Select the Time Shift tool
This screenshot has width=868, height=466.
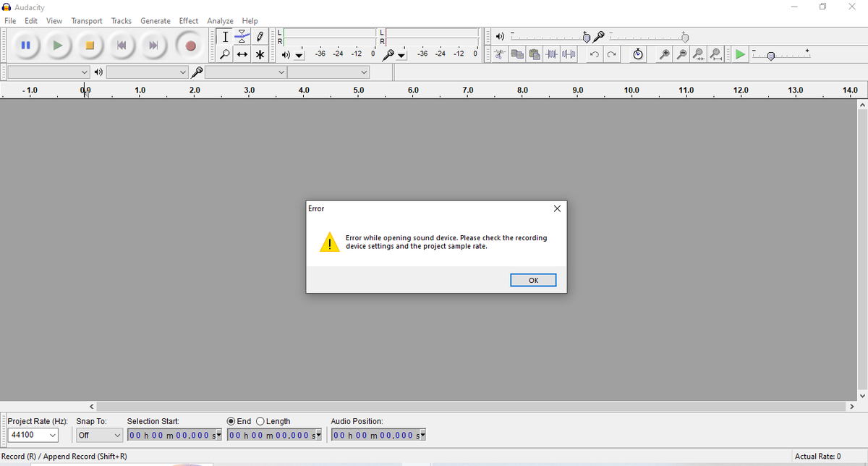[x=242, y=54]
